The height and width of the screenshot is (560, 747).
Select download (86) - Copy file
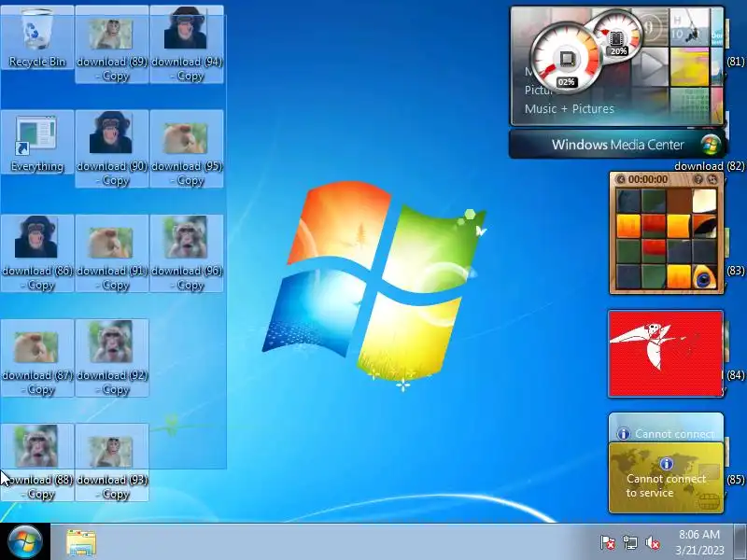[37, 253]
